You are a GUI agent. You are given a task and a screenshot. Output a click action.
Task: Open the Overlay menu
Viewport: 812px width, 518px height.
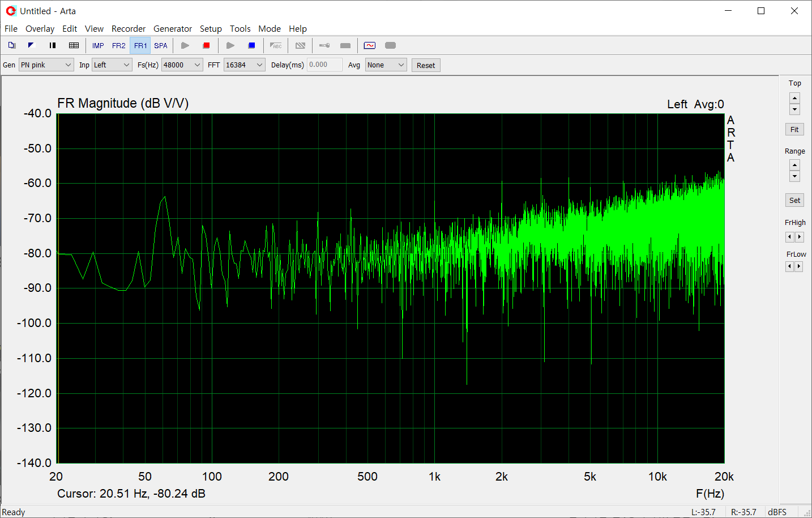pyautogui.click(x=40, y=28)
